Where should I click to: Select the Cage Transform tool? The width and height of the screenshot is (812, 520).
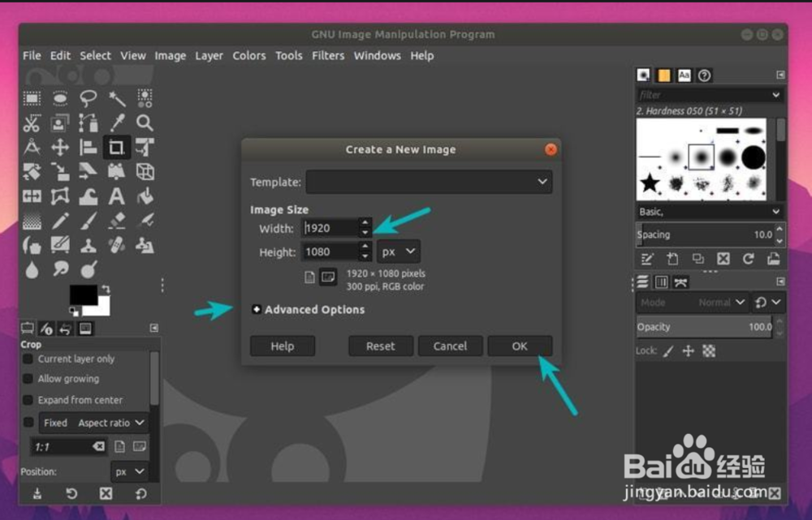[60, 196]
